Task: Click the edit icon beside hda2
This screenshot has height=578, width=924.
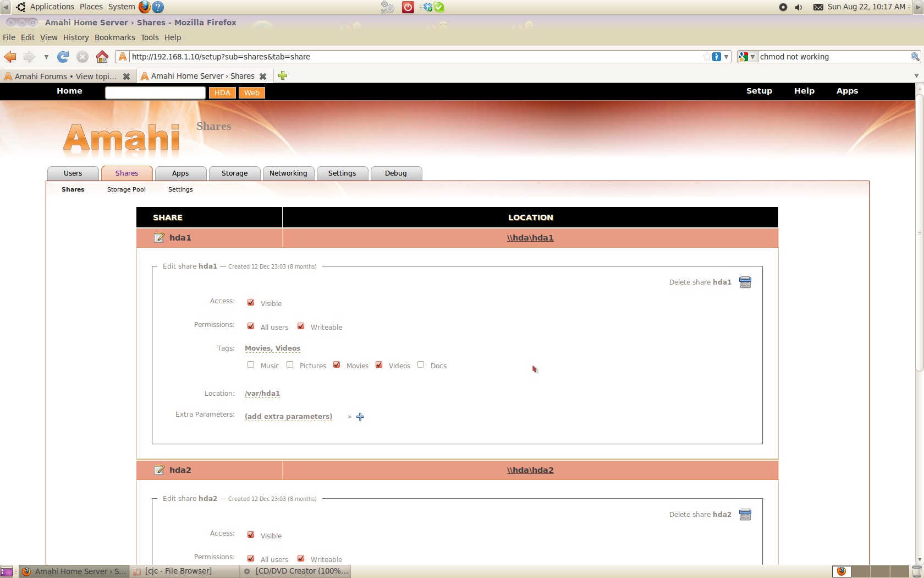Action: point(159,470)
